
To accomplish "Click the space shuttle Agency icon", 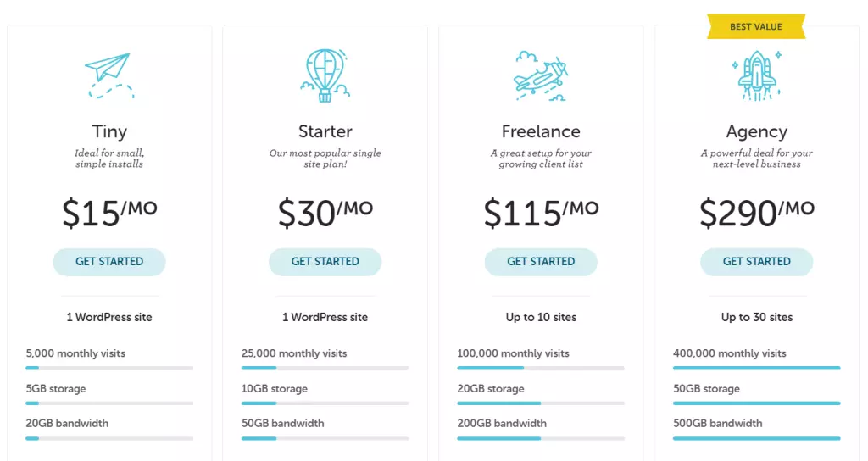I will 756,75.
